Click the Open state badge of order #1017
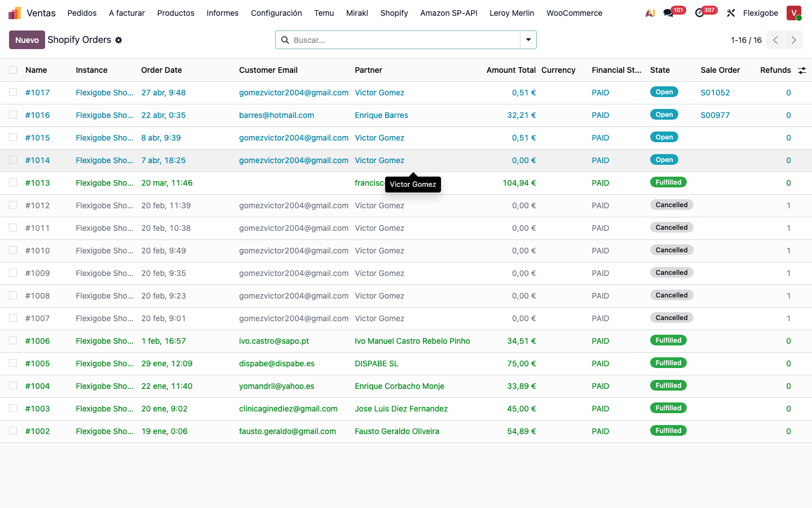Viewport: 812px width, 508px height. pyautogui.click(x=664, y=92)
